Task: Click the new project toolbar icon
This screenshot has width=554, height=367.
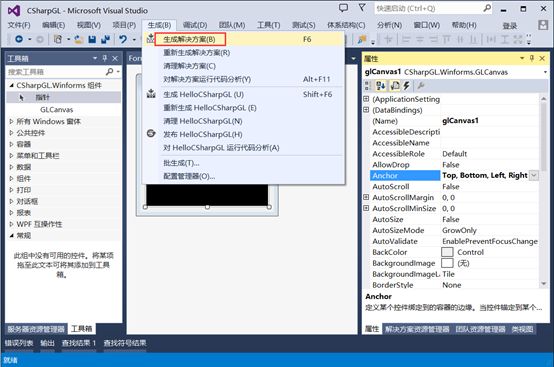Action: pos(58,39)
